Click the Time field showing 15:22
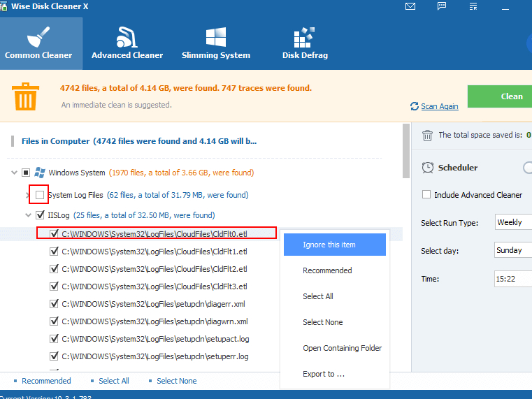The image size is (532, 399). click(513, 279)
